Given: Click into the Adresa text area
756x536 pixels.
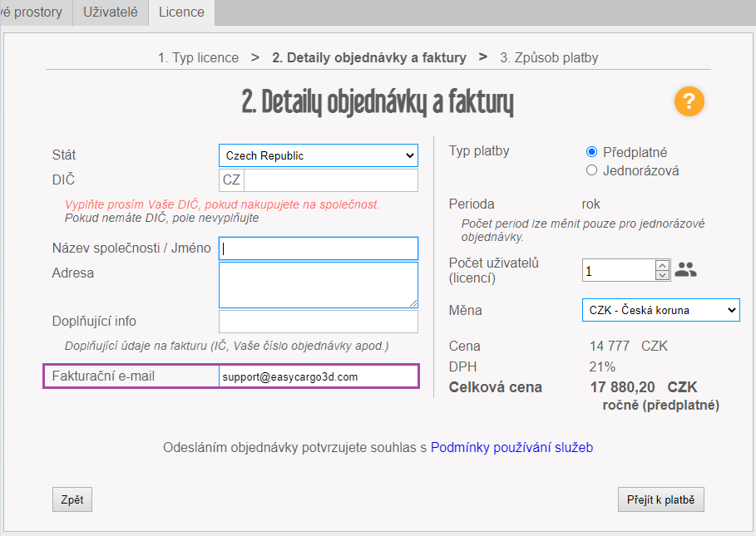Looking at the screenshot, I should pos(319,285).
